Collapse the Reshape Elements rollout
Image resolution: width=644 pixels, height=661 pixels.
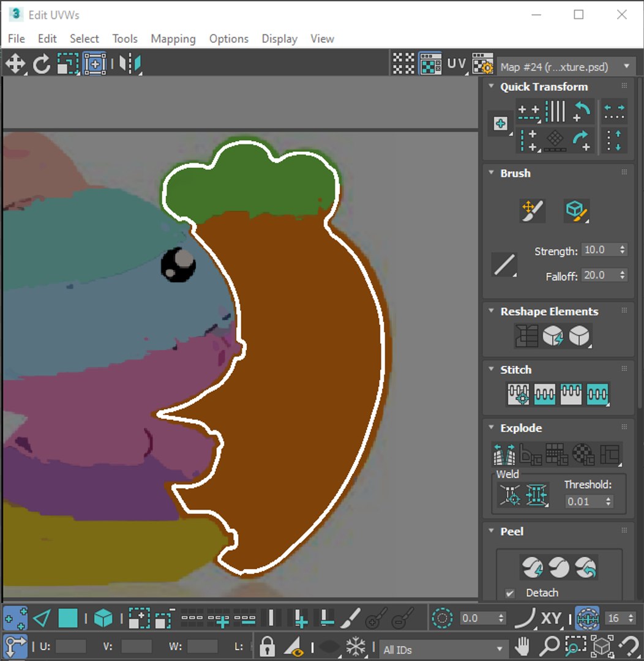pos(491,311)
